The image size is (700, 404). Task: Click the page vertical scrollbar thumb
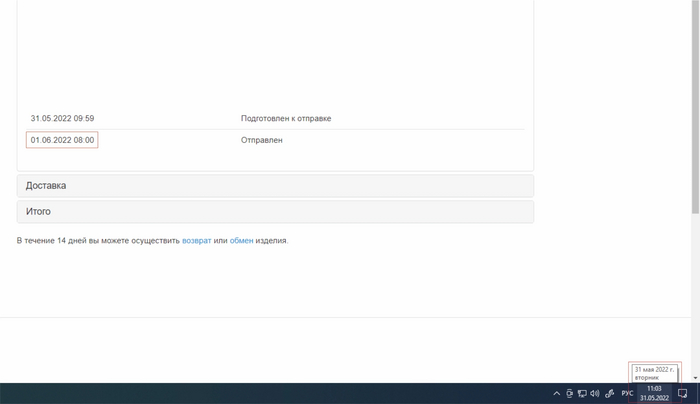(x=695, y=106)
